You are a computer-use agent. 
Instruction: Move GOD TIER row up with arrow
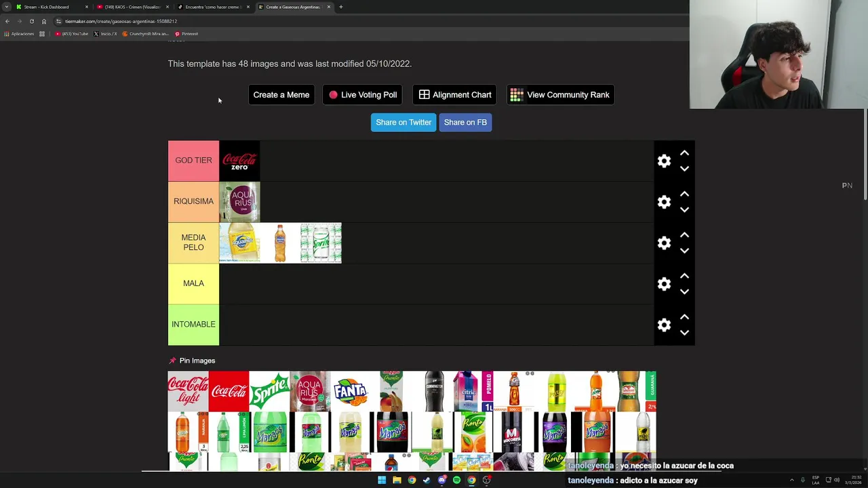[684, 153]
